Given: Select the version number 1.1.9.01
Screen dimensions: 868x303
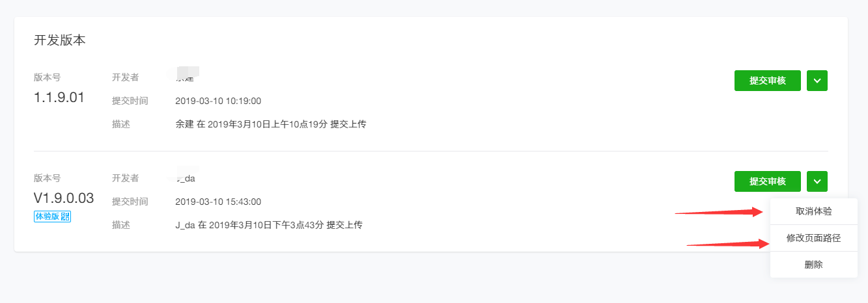Looking at the screenshot, I should coord(59,98).
